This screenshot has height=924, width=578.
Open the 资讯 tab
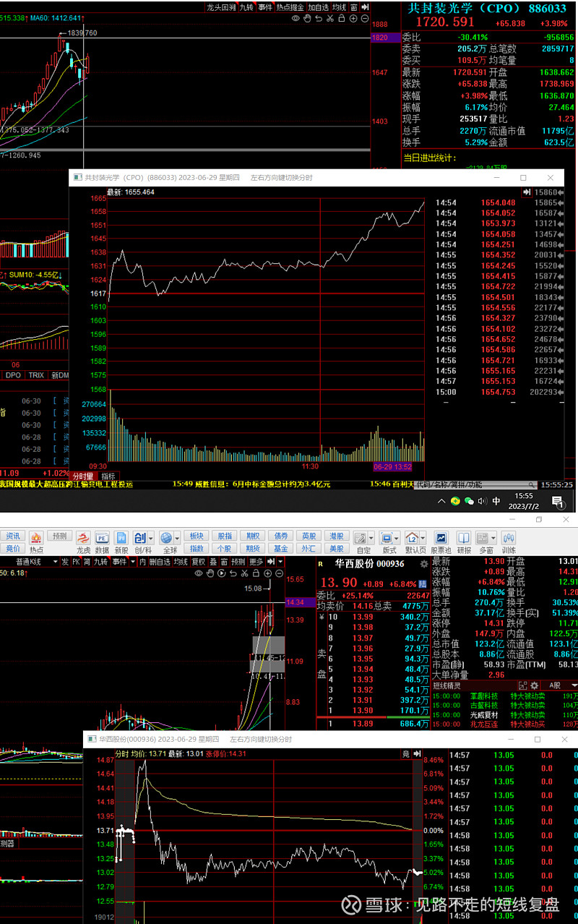pyautogui.click(x=13, y=536)
